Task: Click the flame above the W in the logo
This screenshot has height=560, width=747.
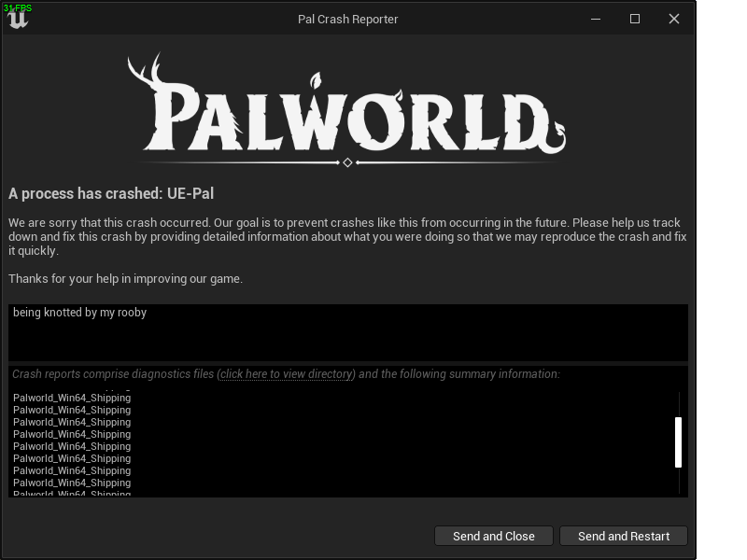Action: coord(316,80)
